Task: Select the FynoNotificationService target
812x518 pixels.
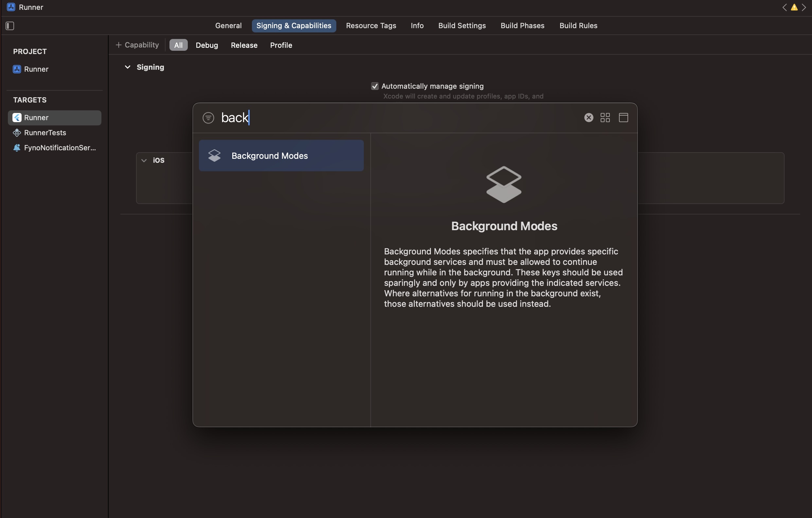Action: pyautogui.click(x=60, y=148)
